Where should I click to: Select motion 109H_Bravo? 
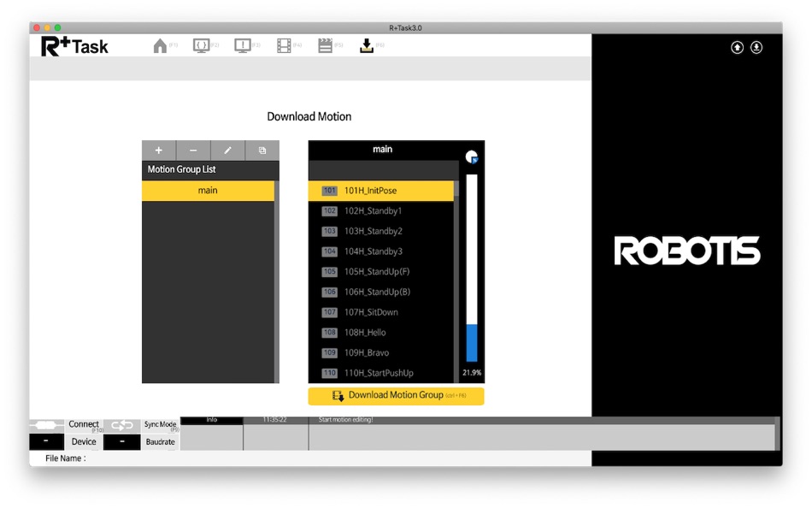pos(381,352)
